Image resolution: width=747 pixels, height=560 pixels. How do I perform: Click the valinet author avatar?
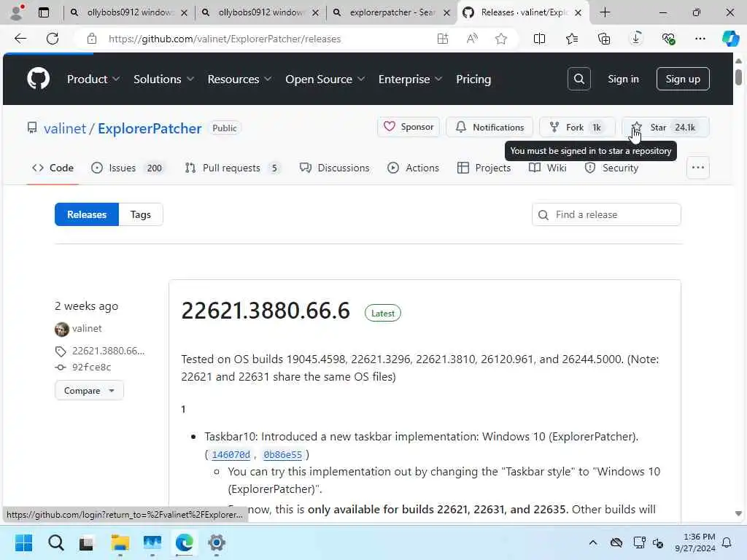click(x=62, y=329)
